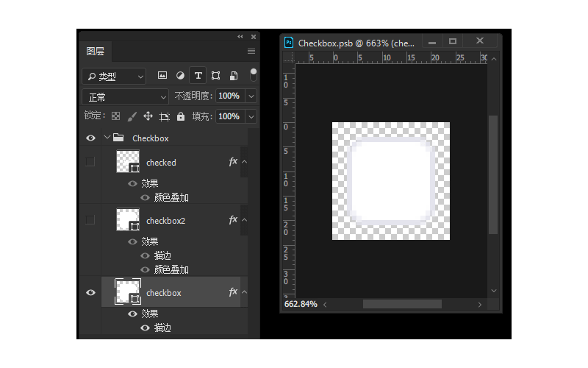Hide the Checkbox group visibility eye

pos(90,138)
